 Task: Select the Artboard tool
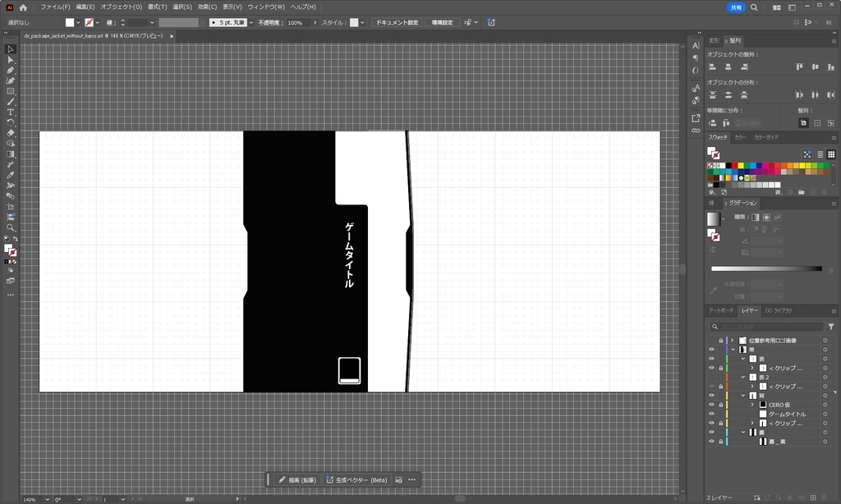(x=10, y=207)
